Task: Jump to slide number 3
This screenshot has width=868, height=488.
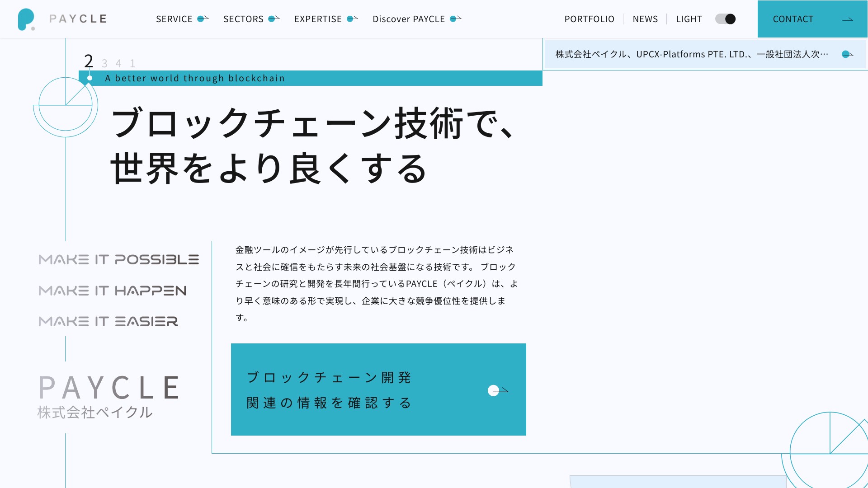Action: point(104,64)
